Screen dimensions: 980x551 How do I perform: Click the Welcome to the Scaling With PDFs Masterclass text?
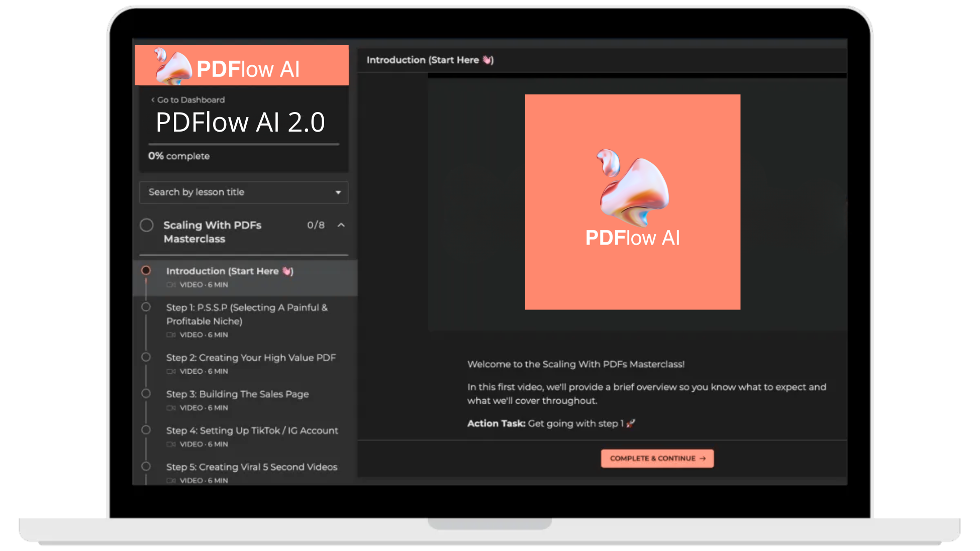(576, 364)
